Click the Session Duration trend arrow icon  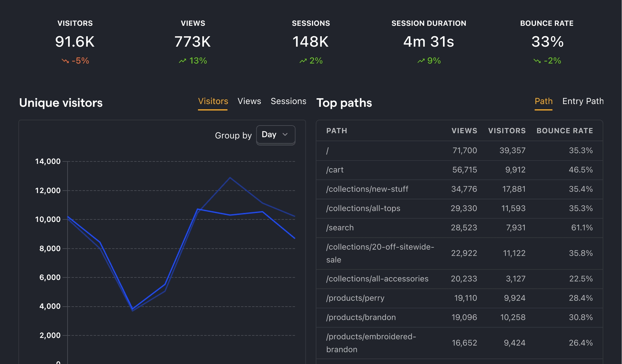click(421, 61)
